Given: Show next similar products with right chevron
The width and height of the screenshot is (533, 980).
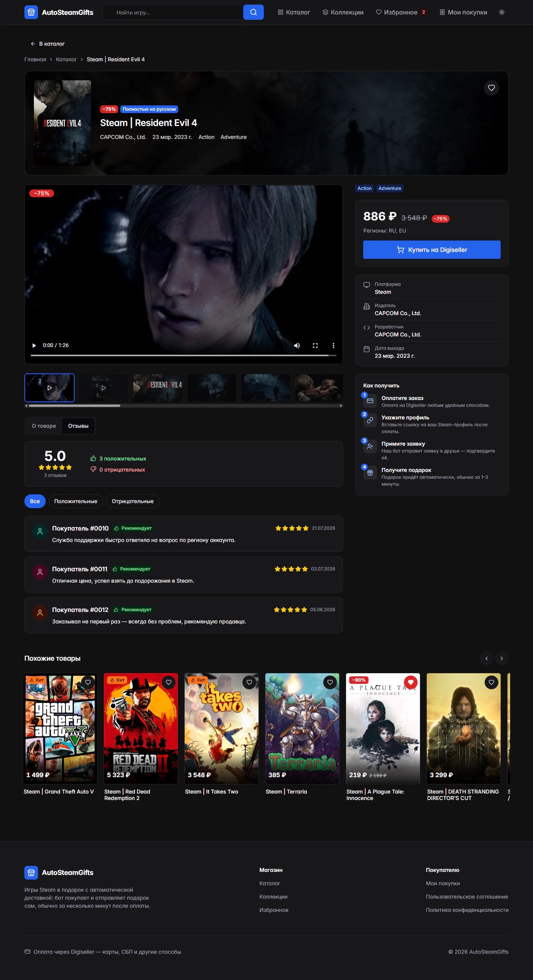Looking at the screenshot, I should pyautogui.click(x=502, y=658).
